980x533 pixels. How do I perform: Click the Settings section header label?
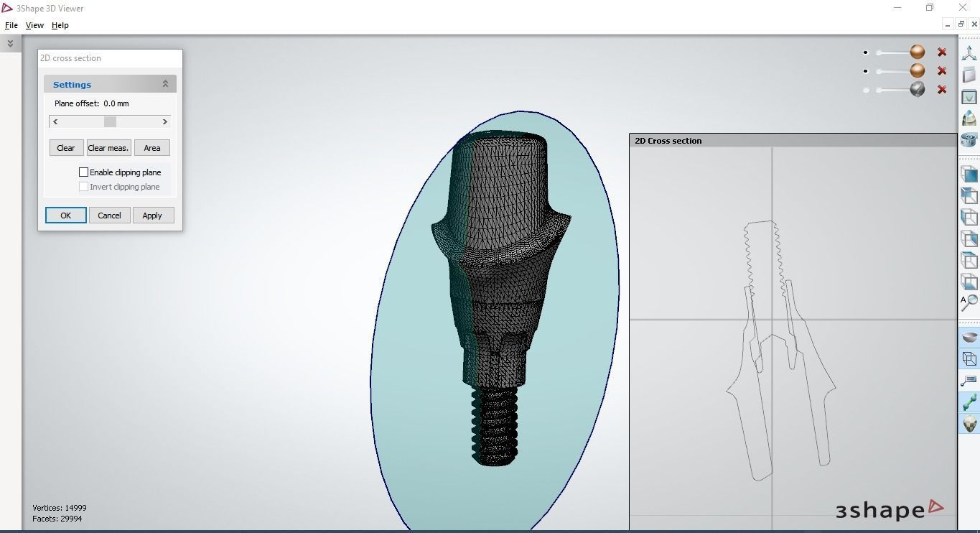(x=72, y=85)
